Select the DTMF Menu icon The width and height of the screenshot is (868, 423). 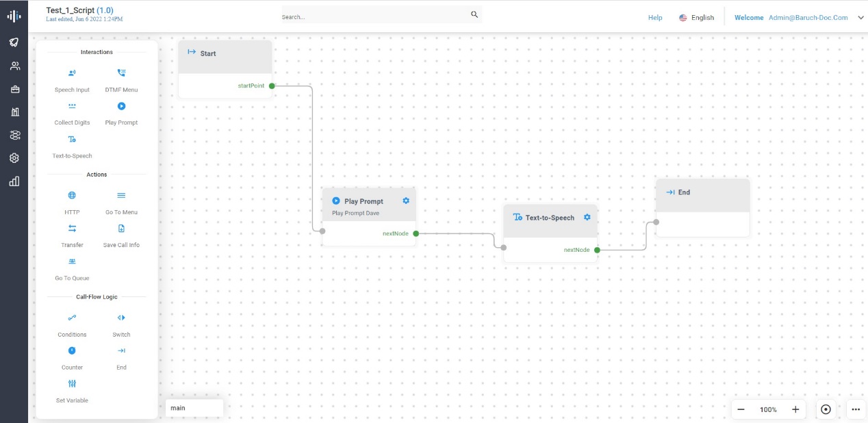[121, 73]
